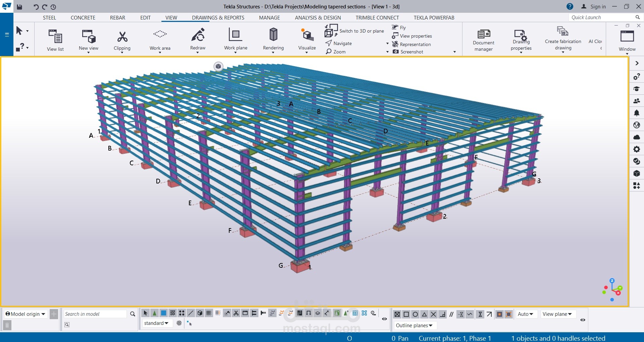Open the View plane dropdown

(557, 314)
